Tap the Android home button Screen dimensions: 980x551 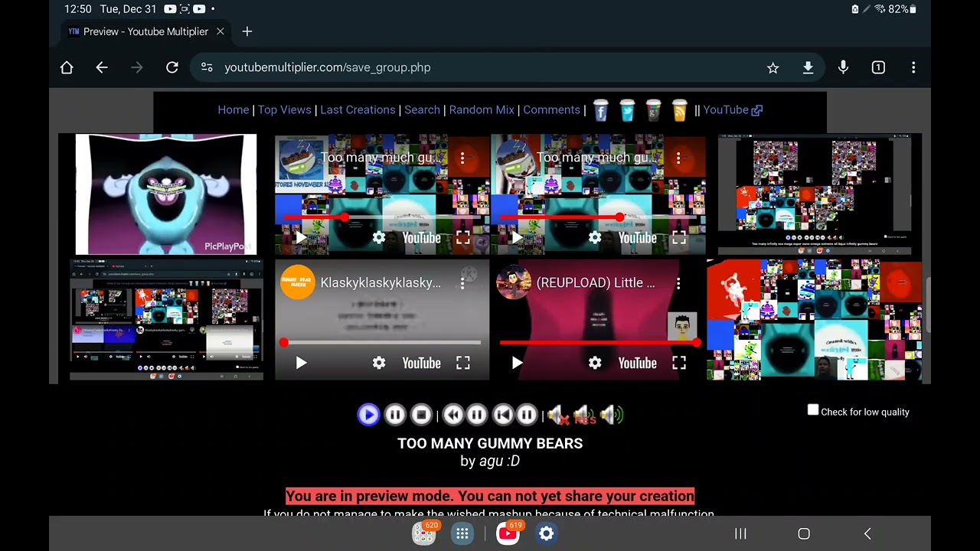coord(804,533)
